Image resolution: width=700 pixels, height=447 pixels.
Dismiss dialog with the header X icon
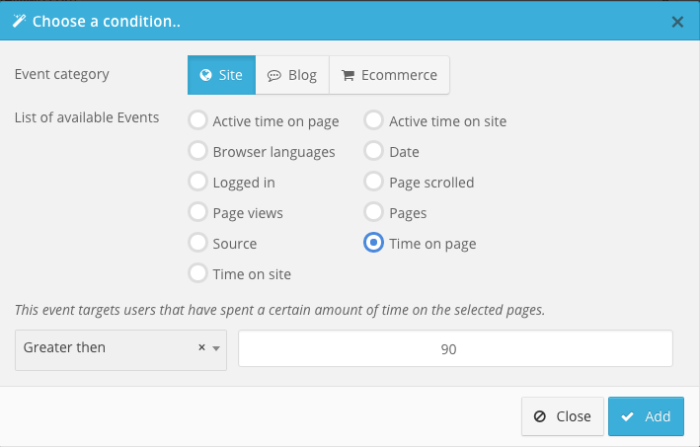tap(677, 21)
